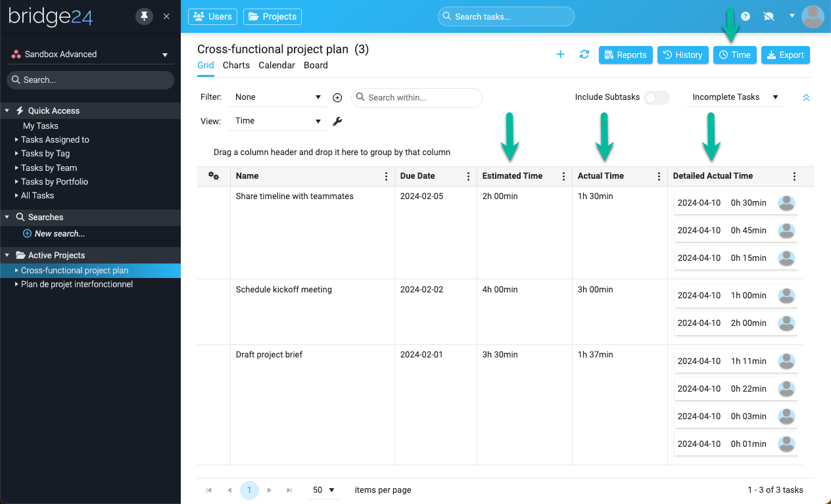The image size is (831, 504).
Task: Click the avatar beside 2h 00min entry
Action: coord(786,323)
